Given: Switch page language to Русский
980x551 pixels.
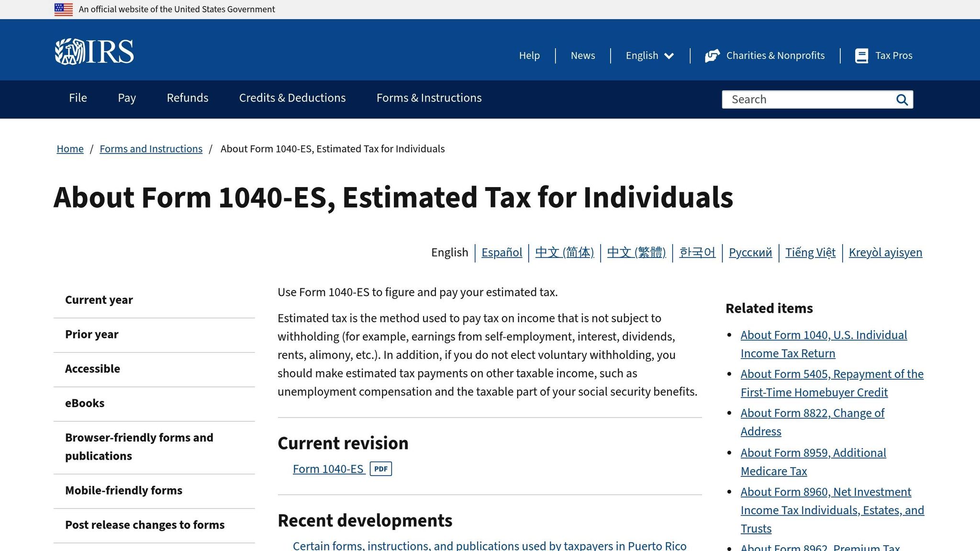Looking at the screenshot, I should pyautogui.click(x=750, y=252).
